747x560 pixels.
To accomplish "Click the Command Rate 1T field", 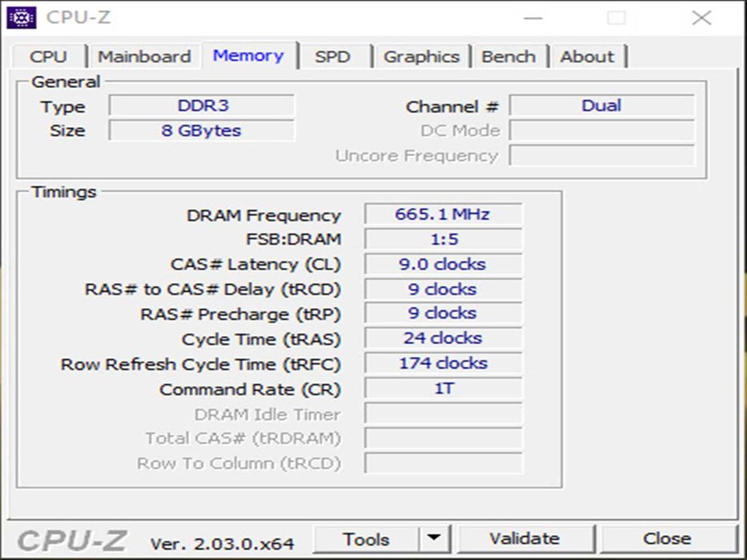I will pyautogui.click(x=443, y=388).
